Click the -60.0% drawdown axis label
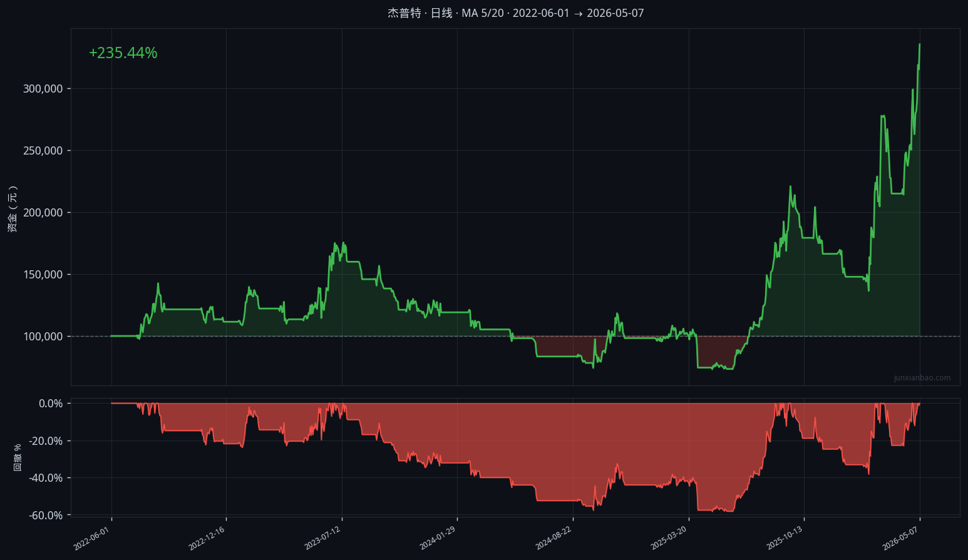968x560 pixels. [46, 516]
